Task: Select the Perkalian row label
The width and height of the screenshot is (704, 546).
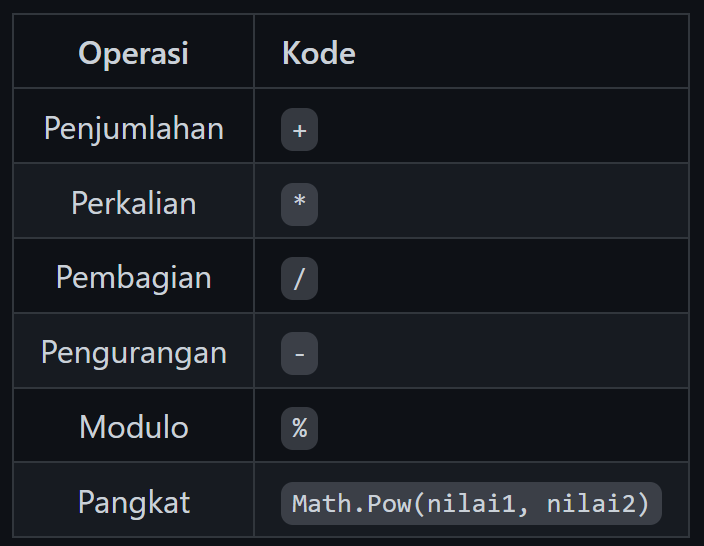Action: point(133,203)
